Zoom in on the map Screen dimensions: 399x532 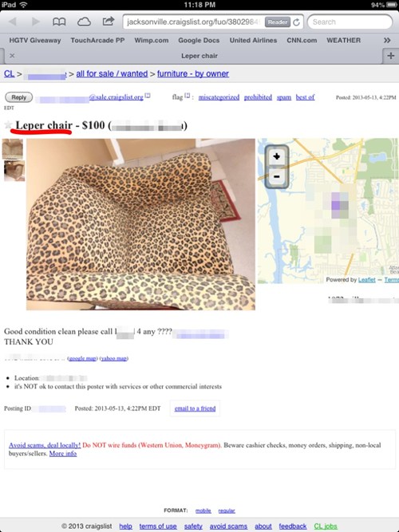point(277,156)
